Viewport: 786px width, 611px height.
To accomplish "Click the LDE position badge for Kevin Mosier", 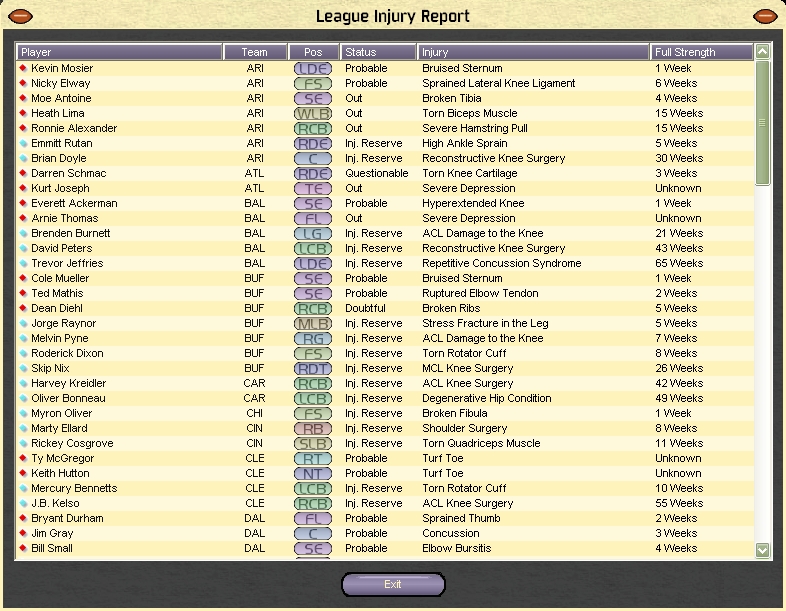I will (313, 69).
